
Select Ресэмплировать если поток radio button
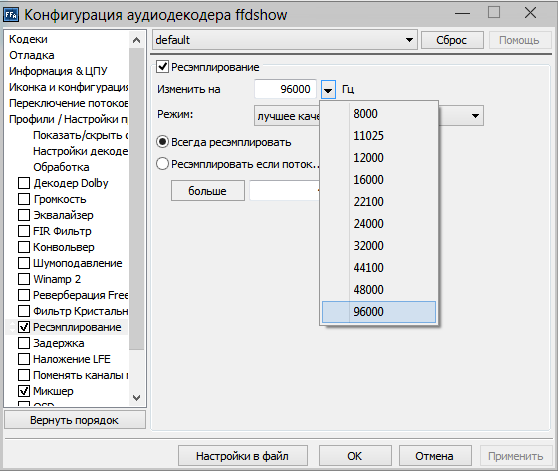[x=163, y=164]
